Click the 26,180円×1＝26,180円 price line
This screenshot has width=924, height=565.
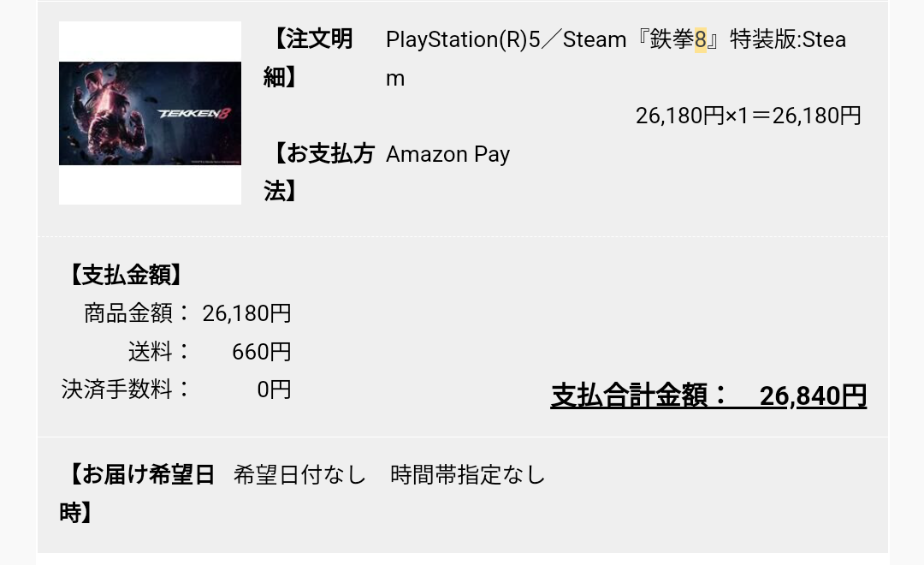click(x=749, y=116)
